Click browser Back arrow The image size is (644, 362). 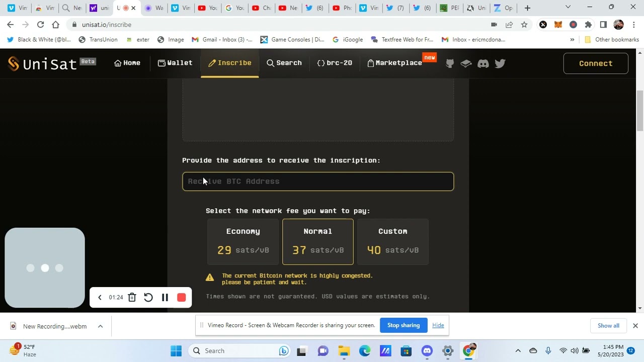click(11, 25)
